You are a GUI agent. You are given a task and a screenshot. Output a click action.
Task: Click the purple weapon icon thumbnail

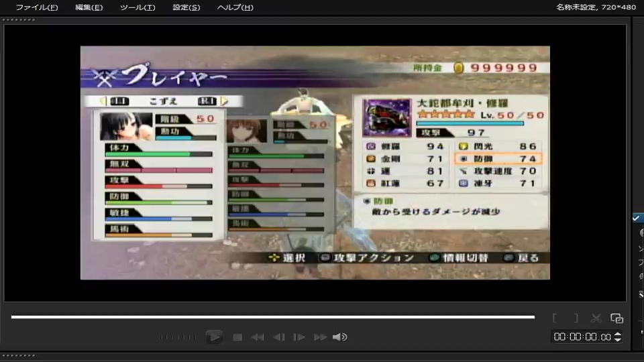(x=387, y=118)
